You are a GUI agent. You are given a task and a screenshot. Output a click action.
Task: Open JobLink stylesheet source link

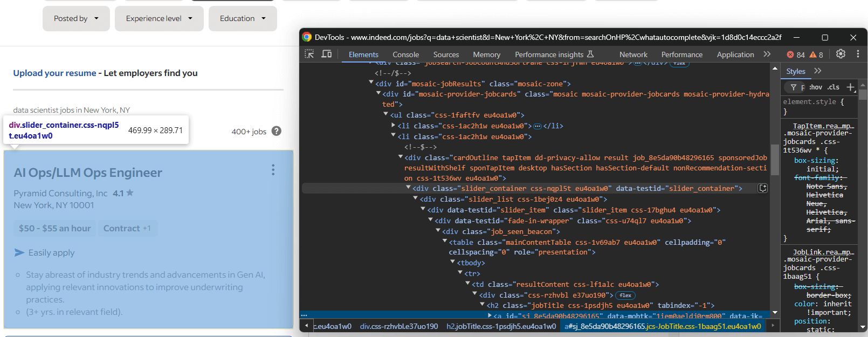tap(823, 252)
